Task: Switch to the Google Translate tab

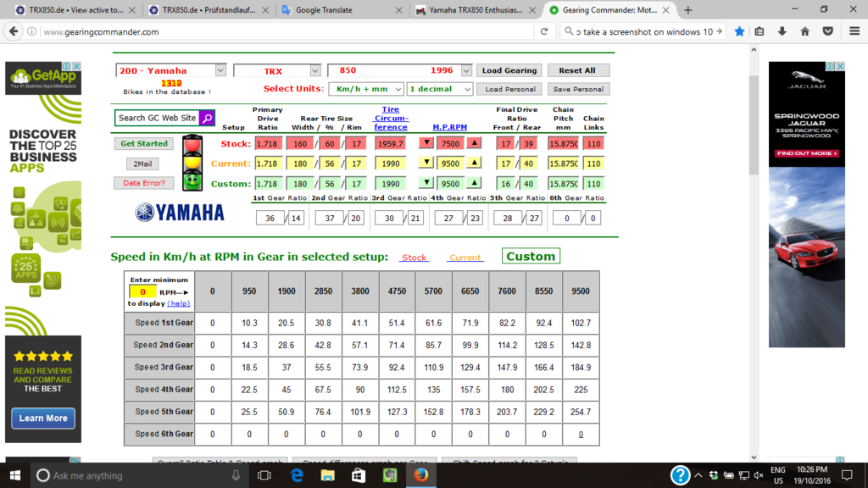Action: [339, 10]
